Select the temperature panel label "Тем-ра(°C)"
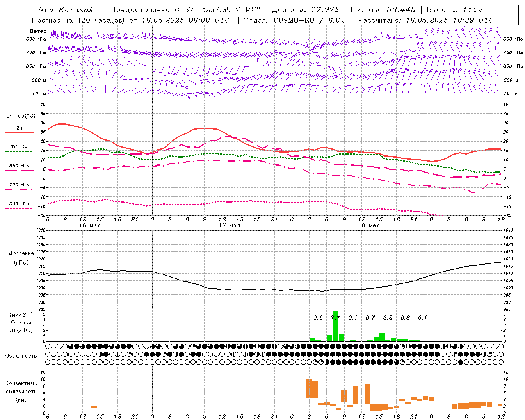The image size is (525, 420). point(19,116)
